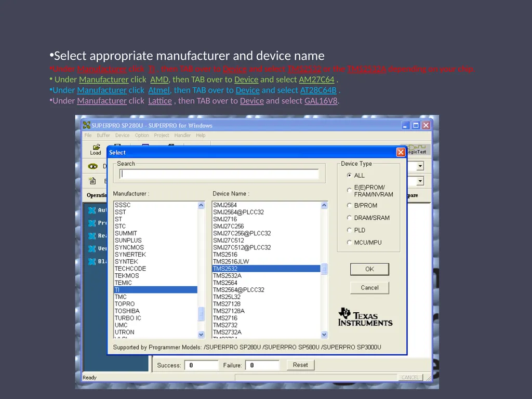Click Manufacturer list scroll down arrow
The image size is (532, 399).
tap(201, 335)
